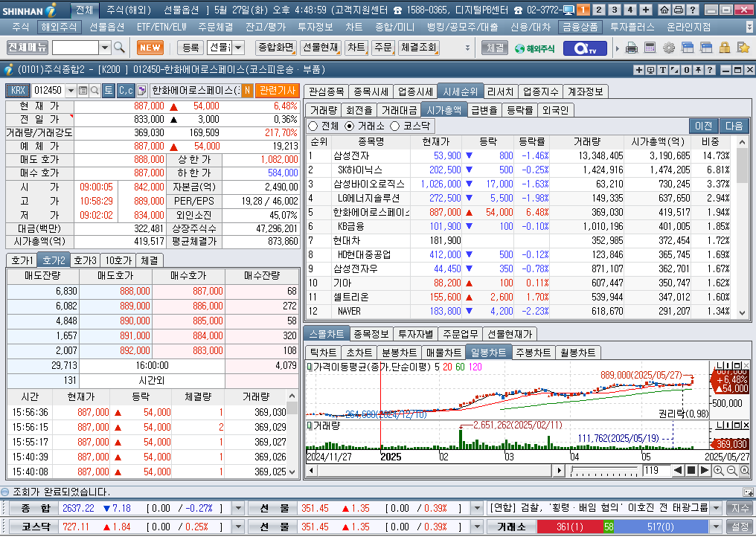Expand the 종합 index ticker dropdown
The width and height of the screenshot is (756, 537).
[x=238, y=508]
